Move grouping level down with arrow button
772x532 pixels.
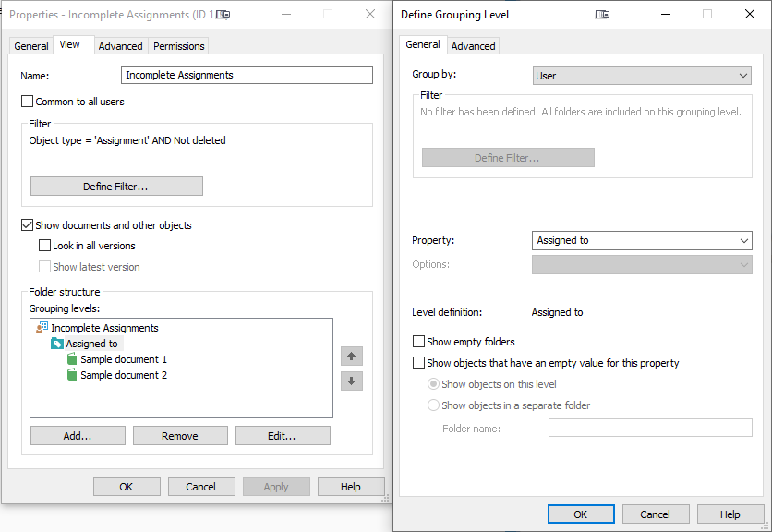[x=352, y=381]
